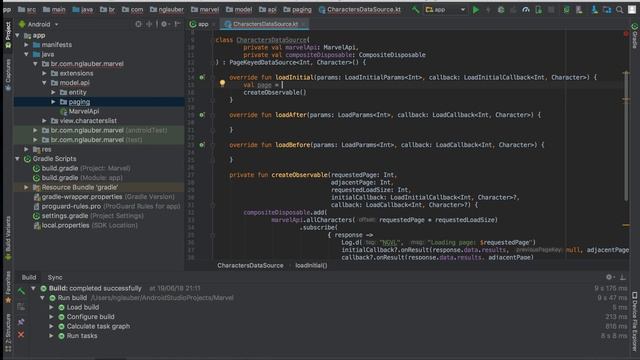Expand the view.characterslist package
640x360 pixels.
pos(44,121)
